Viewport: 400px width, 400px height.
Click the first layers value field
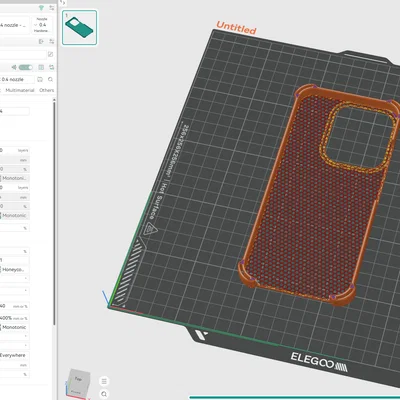pyautogui.click(x=14, y=150)
